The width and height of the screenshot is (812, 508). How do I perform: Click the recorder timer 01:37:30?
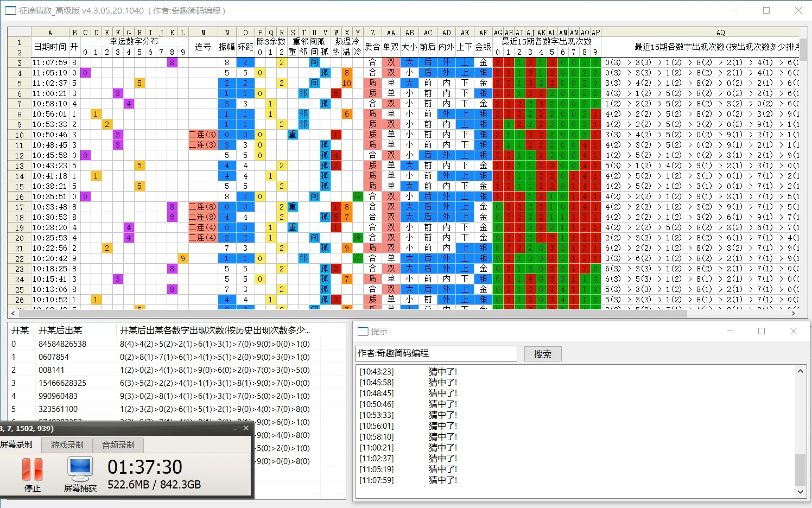coord(145,467)
